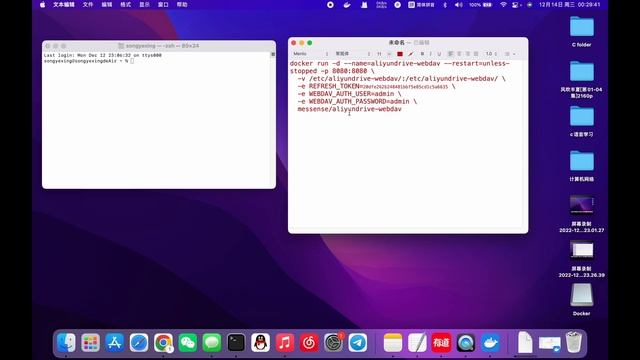Toggle underline in TextEdit toolbar
This screenshot has height=360, width=640.
click(439, 54)
